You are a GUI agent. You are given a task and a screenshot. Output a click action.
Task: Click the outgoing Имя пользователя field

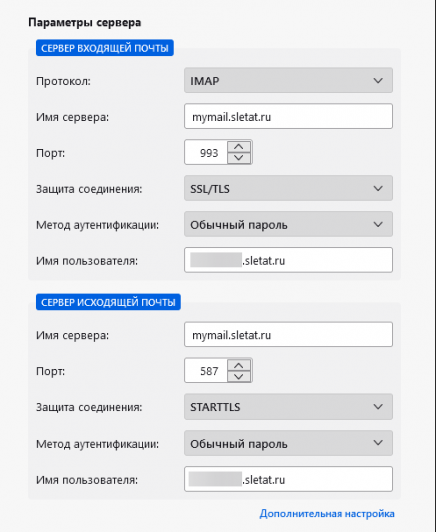(x=288, y=479)
